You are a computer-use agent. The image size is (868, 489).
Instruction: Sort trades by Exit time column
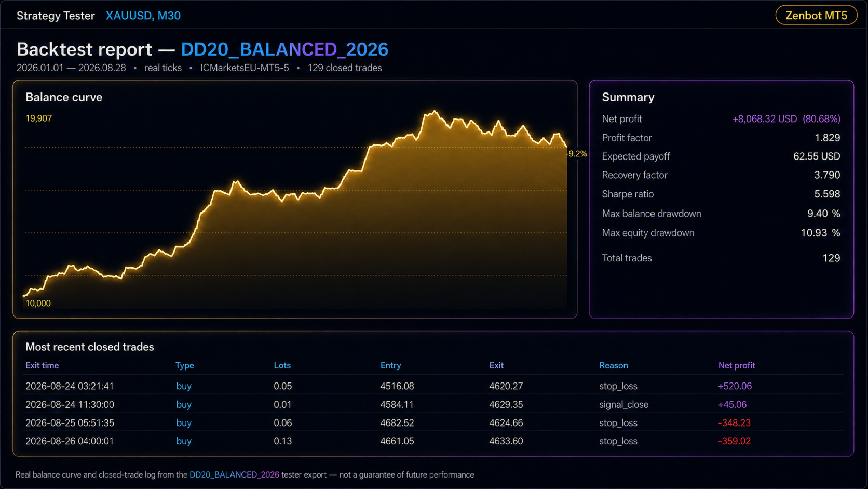coord(42,365)
